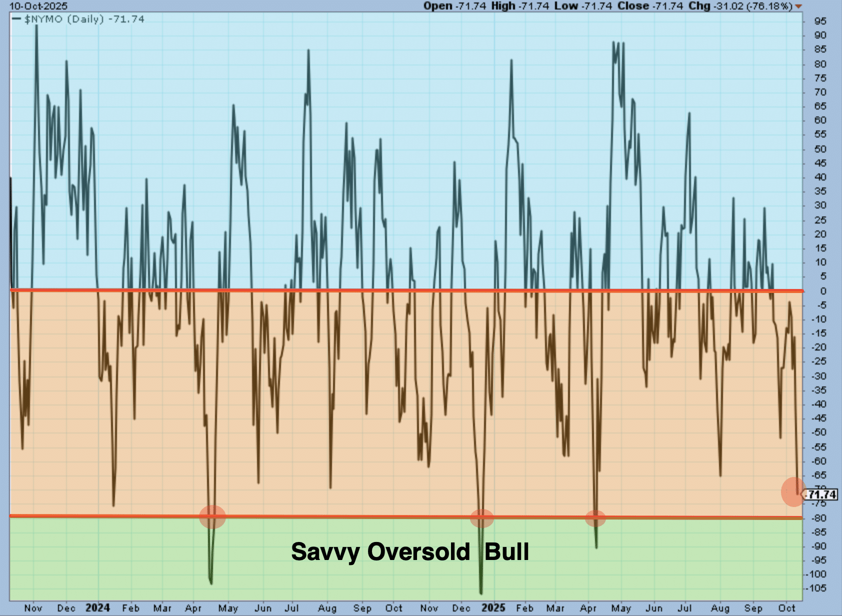Click the red circle marker at the April 2024 low
The image size is (842, 616).
(x=212, y=517)
